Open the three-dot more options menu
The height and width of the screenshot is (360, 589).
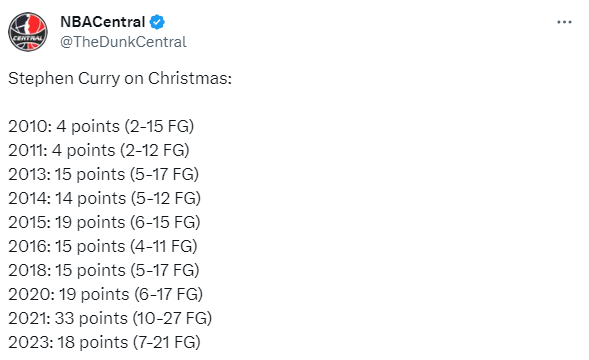[564, 23]
